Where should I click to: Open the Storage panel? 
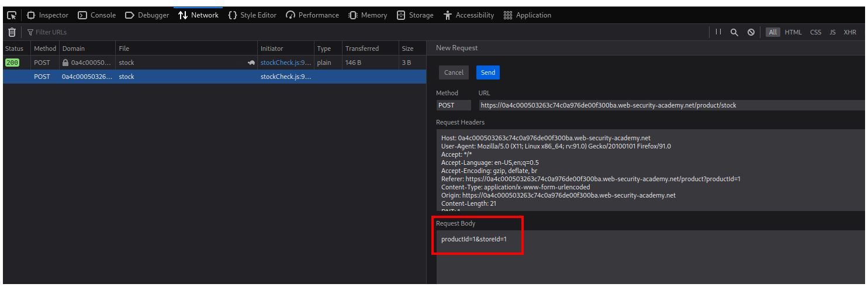pos(415,15)
